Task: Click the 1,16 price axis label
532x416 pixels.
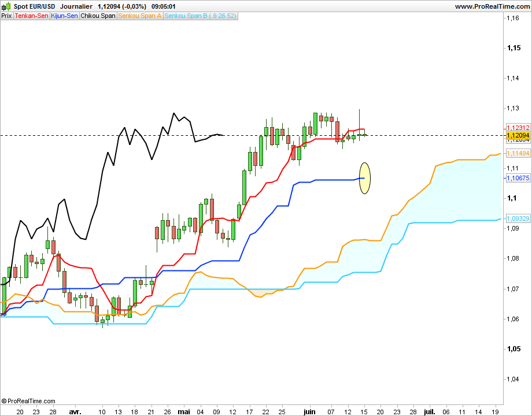Action: coord(513,18)
